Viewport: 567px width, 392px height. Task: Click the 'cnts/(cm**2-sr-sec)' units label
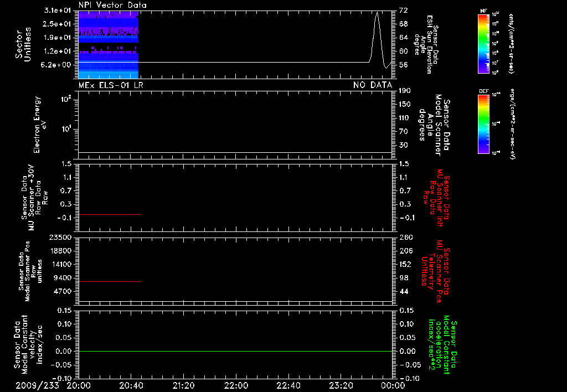[x=511, y=43]
